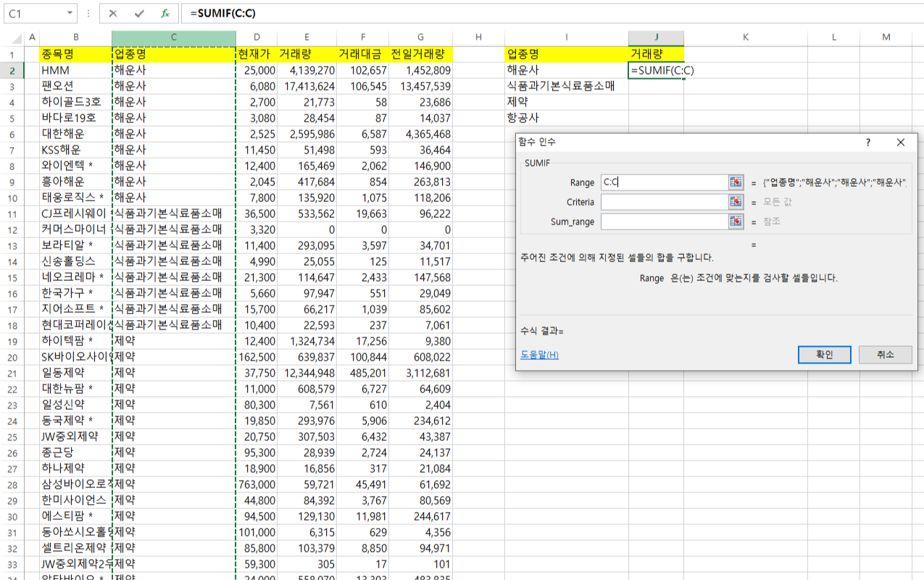Click cell containing 팬오션
Screen dimensions: 924x580
pyautogui.click(x=75, y=86)
